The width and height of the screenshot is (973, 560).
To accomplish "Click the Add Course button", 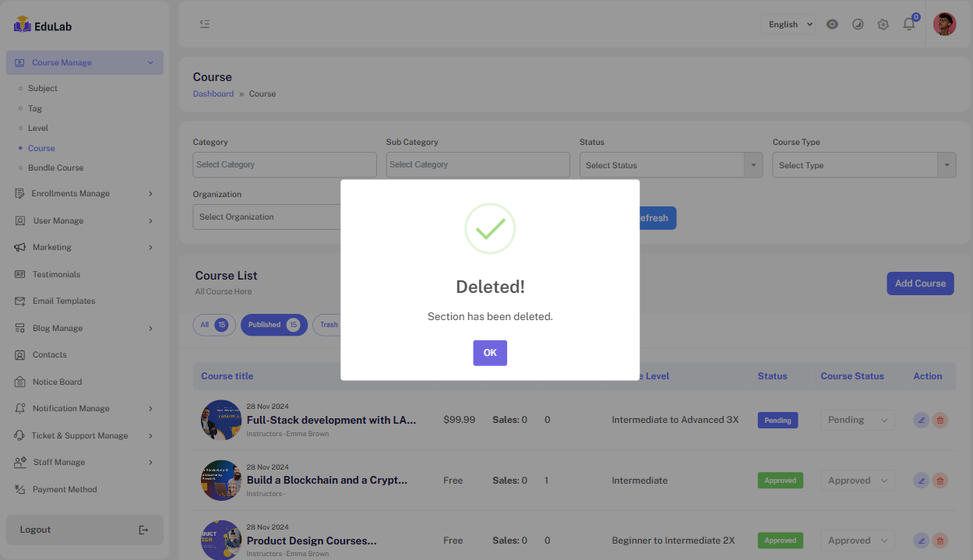I will (920, 284).
